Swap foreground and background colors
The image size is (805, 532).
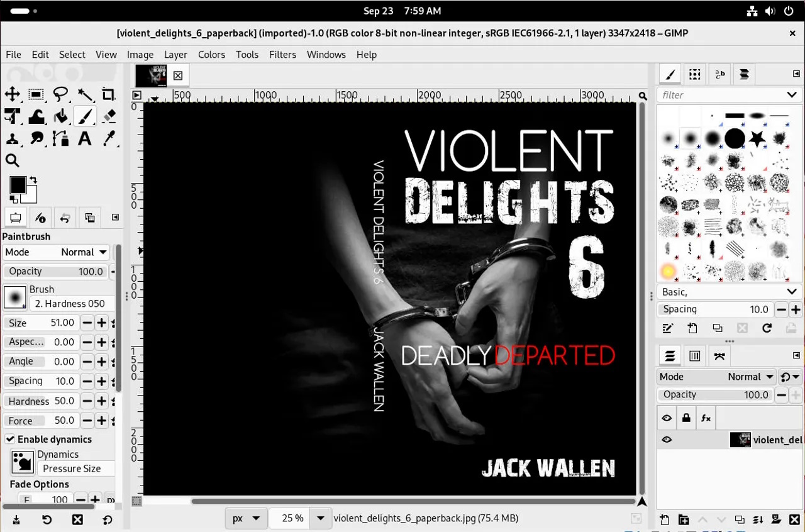pyautogui.click(x=33, y=180)
